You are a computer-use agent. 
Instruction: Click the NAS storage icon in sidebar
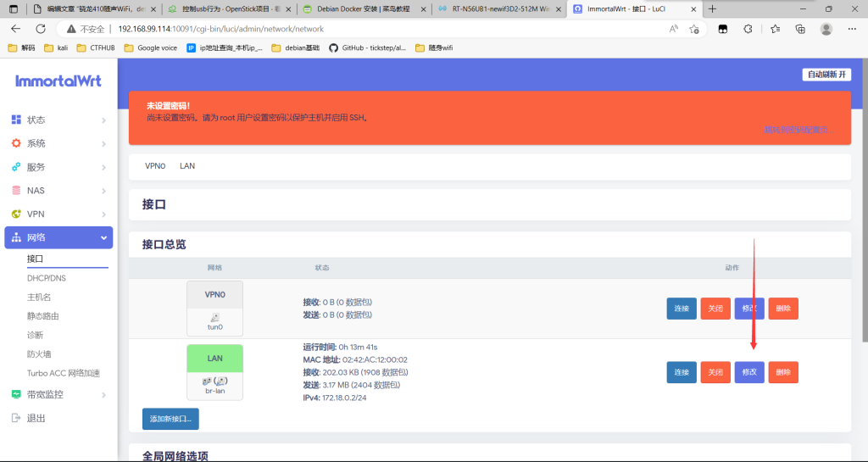16,191
